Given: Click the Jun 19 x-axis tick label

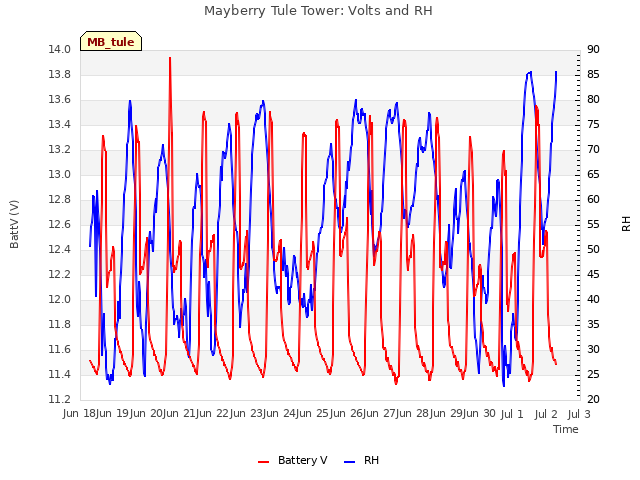Looking at the screenshot, I should click(x=113, y=413).
